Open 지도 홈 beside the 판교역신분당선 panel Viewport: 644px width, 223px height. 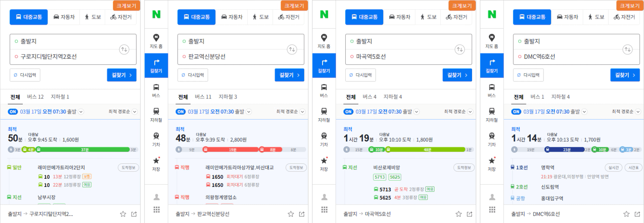[x=156, y=41]
